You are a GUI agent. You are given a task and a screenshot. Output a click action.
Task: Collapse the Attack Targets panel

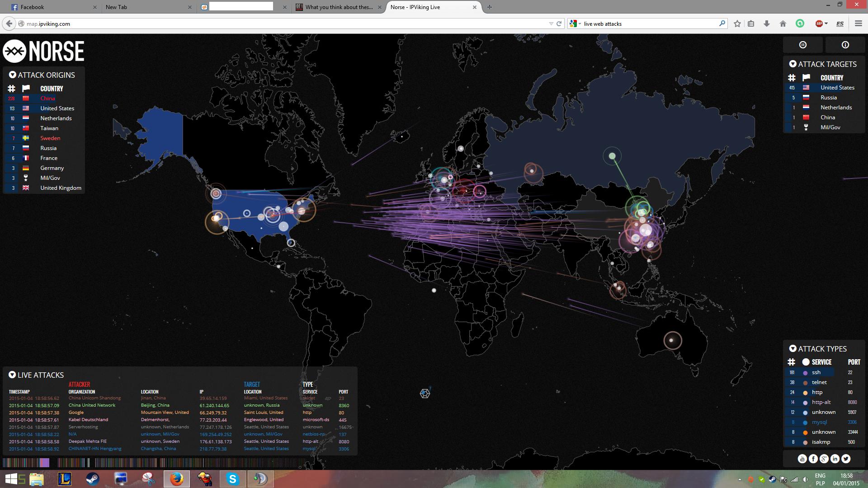793,64
